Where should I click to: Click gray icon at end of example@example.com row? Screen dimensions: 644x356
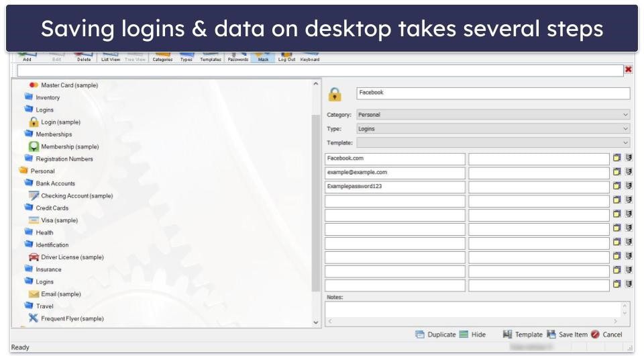[x=629, y=171]
